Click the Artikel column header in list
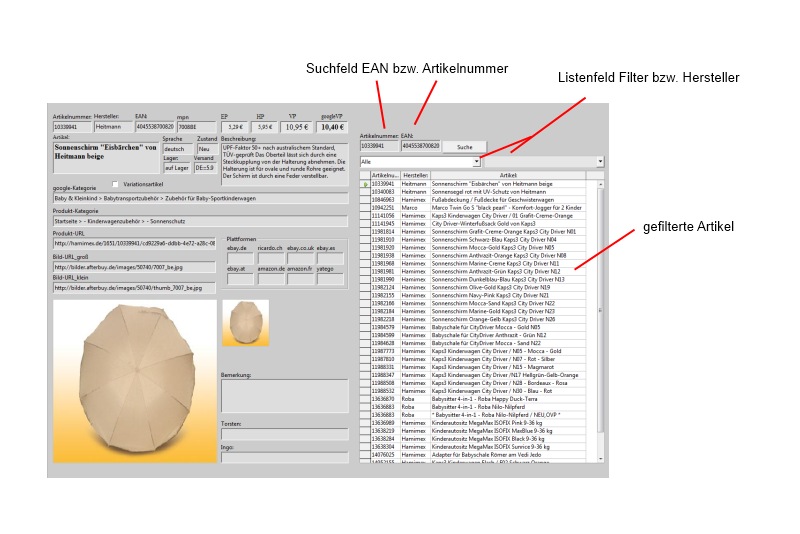This screenshot has height=534, width=800. [508, 175]
